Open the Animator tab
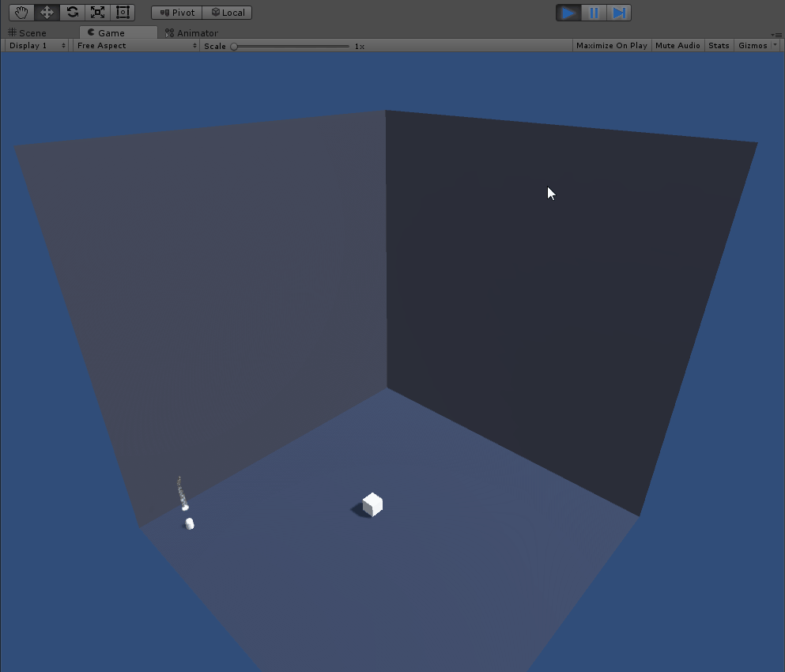Viewport: 785px width, 672px height. 192,33
